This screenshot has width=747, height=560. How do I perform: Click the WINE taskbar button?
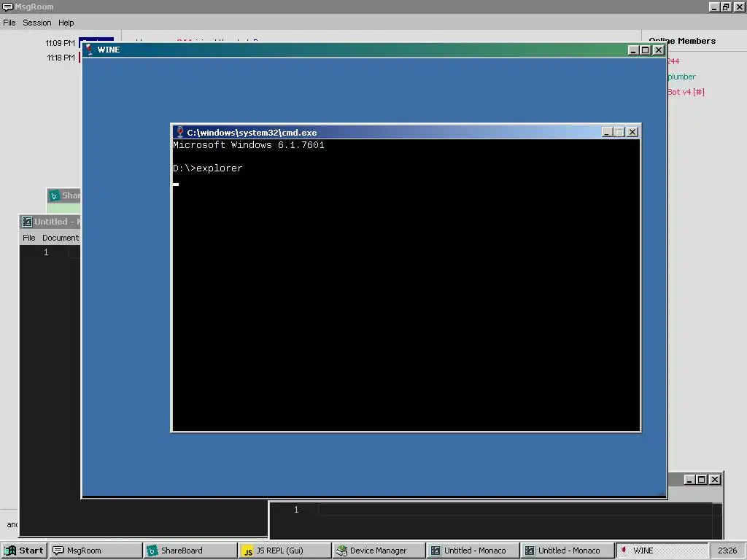(662, 551)
